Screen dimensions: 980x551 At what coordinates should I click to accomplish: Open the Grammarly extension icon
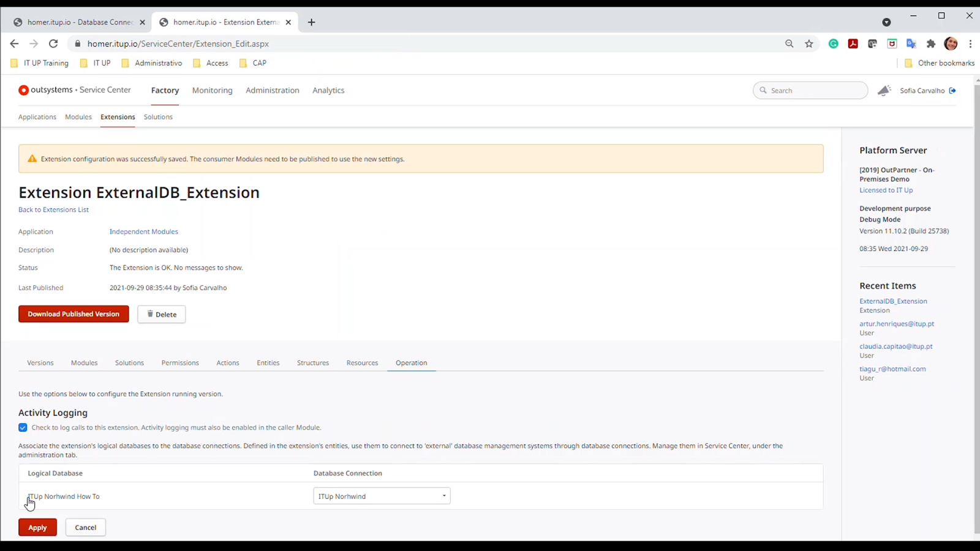click(x=834, y=43)
